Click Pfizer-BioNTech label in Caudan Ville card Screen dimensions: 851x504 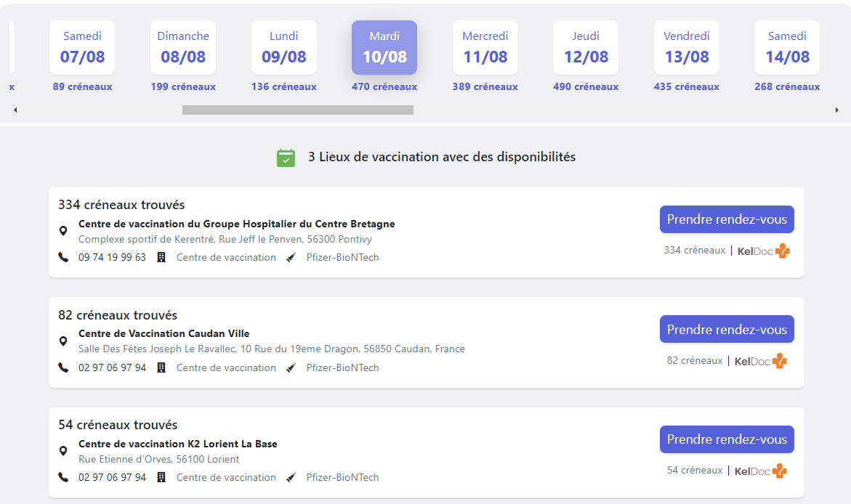coord(342,367)
